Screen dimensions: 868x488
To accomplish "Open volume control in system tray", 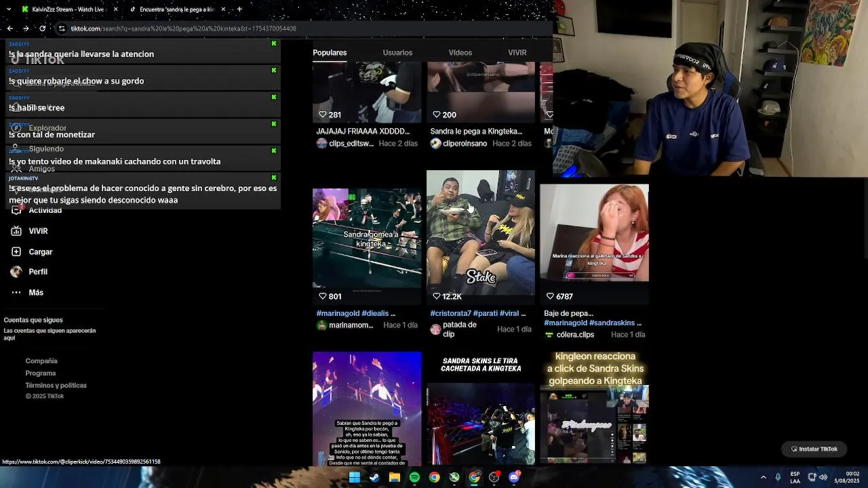I will tap(823, 477).
